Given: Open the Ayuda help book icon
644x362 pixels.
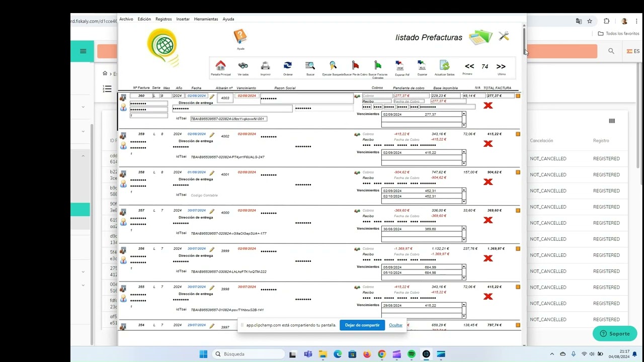Looking at the screenshot, I should [x=240, y=37].
